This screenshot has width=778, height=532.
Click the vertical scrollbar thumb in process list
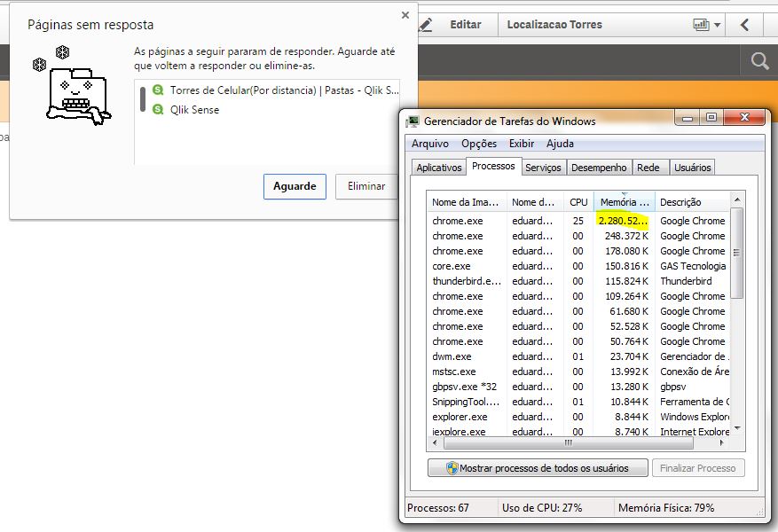737,253
